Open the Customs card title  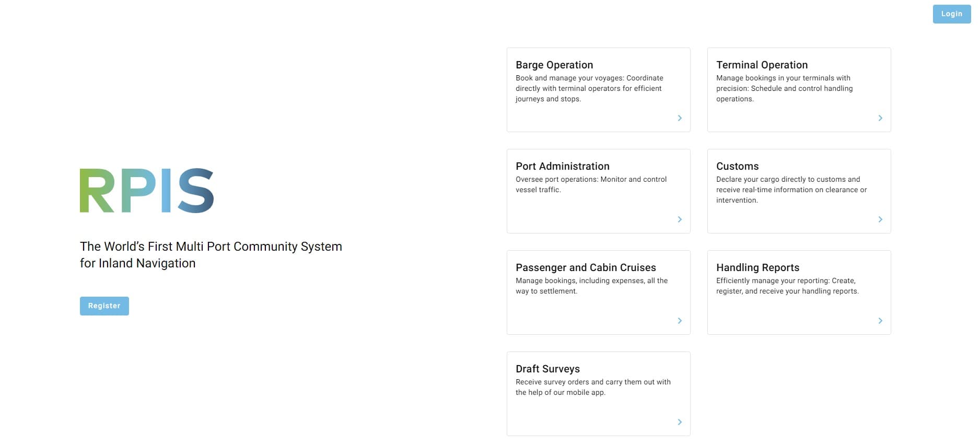pyautogui.click(x=737, y=166)
